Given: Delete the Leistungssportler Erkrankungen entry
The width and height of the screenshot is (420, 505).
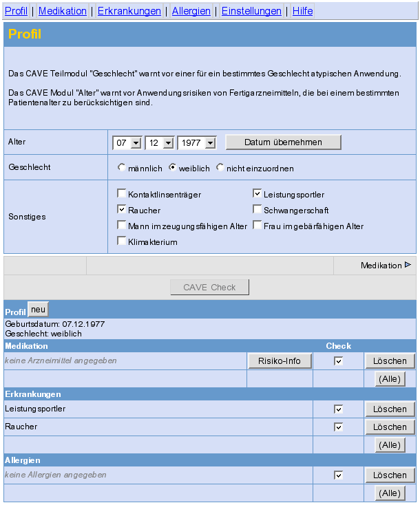Looking at the screenshot, I should (390, 409).
